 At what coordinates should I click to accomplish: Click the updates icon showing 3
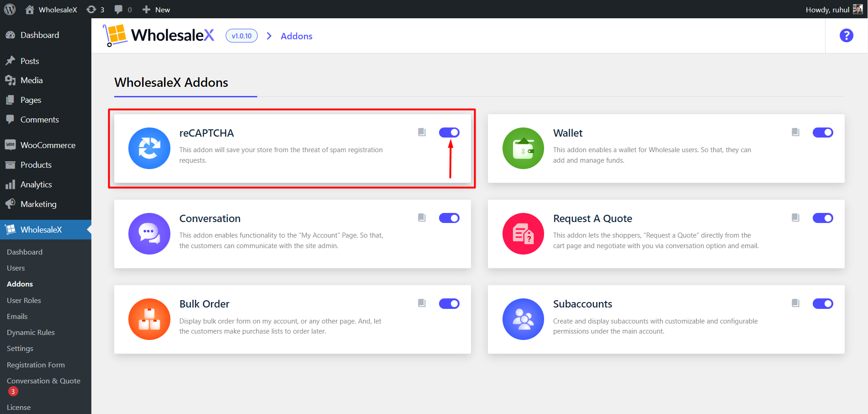coord(95,10)
